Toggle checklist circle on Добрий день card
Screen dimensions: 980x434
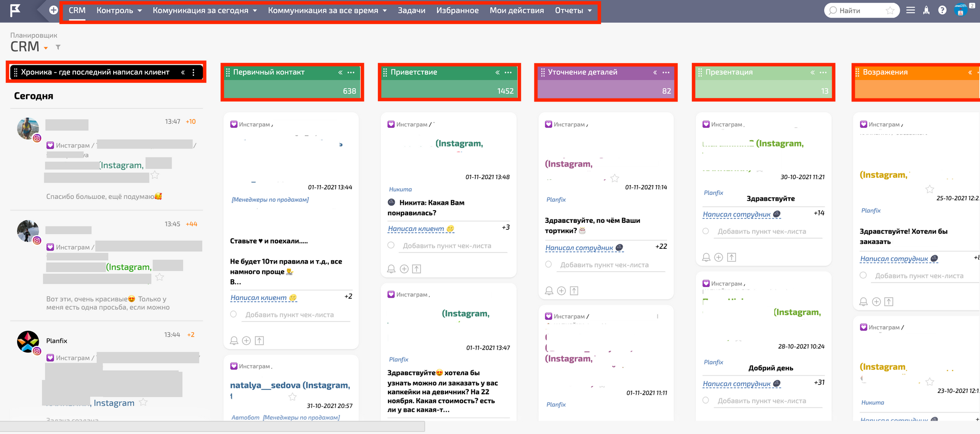[706, 401]
